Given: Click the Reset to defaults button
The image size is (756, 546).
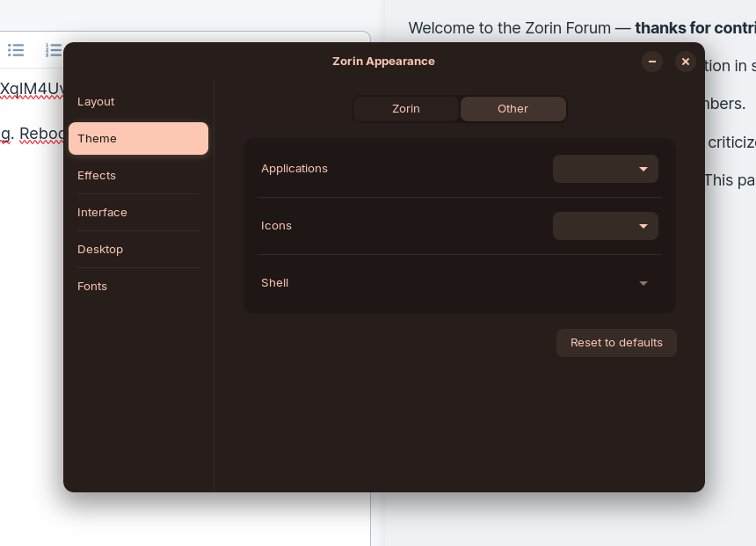Looking at the screenshot, I should click(x=616, y=343).
